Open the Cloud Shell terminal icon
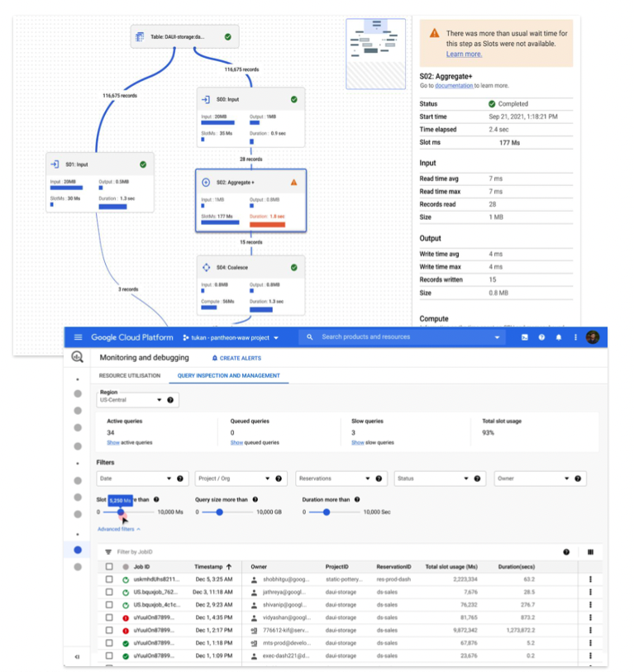Image resolution: width=634 pixels, height=672 pixels. [524, 337]
